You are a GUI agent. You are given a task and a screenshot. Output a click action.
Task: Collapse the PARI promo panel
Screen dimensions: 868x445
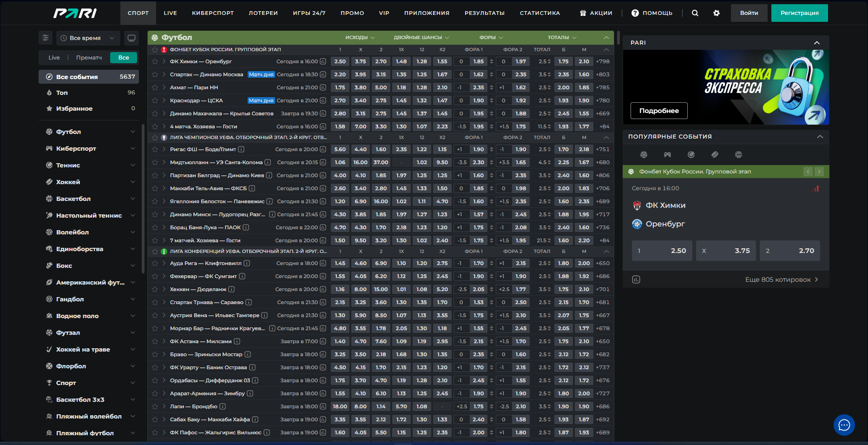click(x=816, y=43)
